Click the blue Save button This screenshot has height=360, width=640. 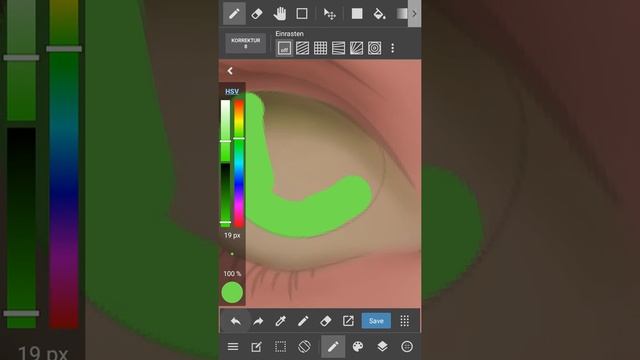pyautogui.click(x=376, y=321)
